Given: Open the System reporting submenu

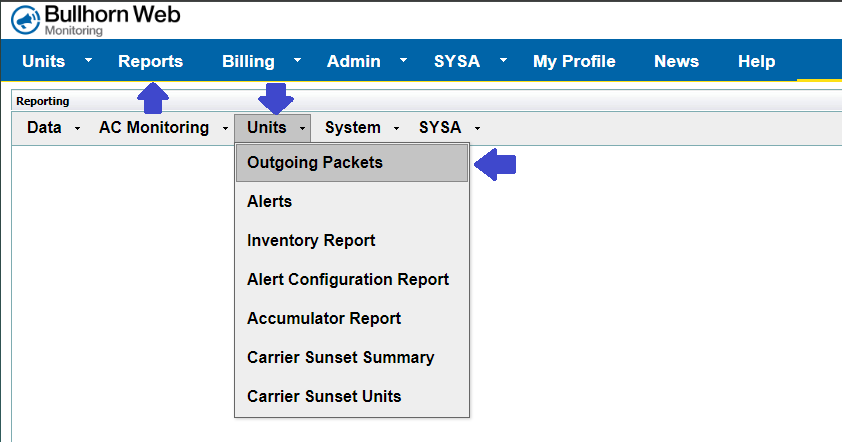Looking at the screenshot, I should [353, 128].
